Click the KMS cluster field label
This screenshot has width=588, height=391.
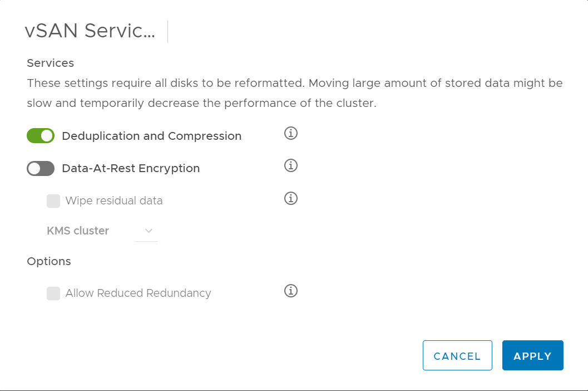[78, 231]
